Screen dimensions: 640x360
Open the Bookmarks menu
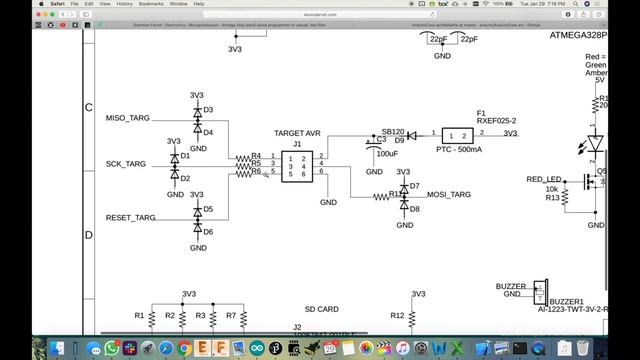(x=151, y=4)
